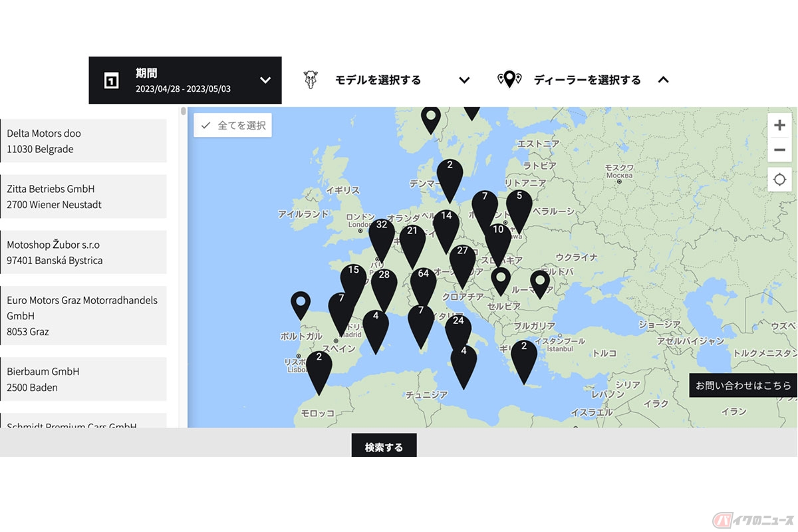The height and width of the screenshot is (532, 798).
Task: Select Zitta Betriebs GmbH dealer
Action: click(83, 196)
